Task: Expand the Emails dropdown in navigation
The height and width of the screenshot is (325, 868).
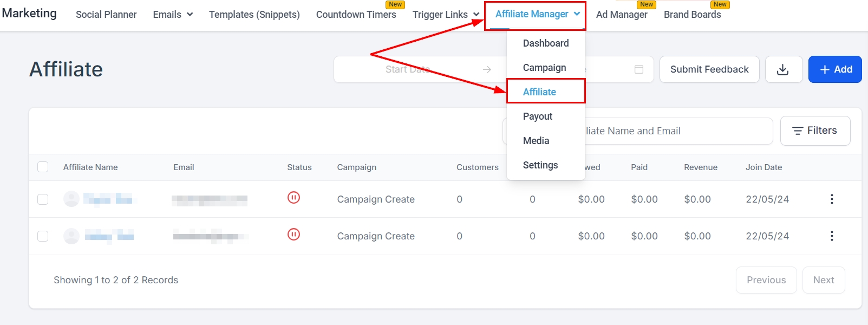Action: pyautogui.click(x=173, y=15)
